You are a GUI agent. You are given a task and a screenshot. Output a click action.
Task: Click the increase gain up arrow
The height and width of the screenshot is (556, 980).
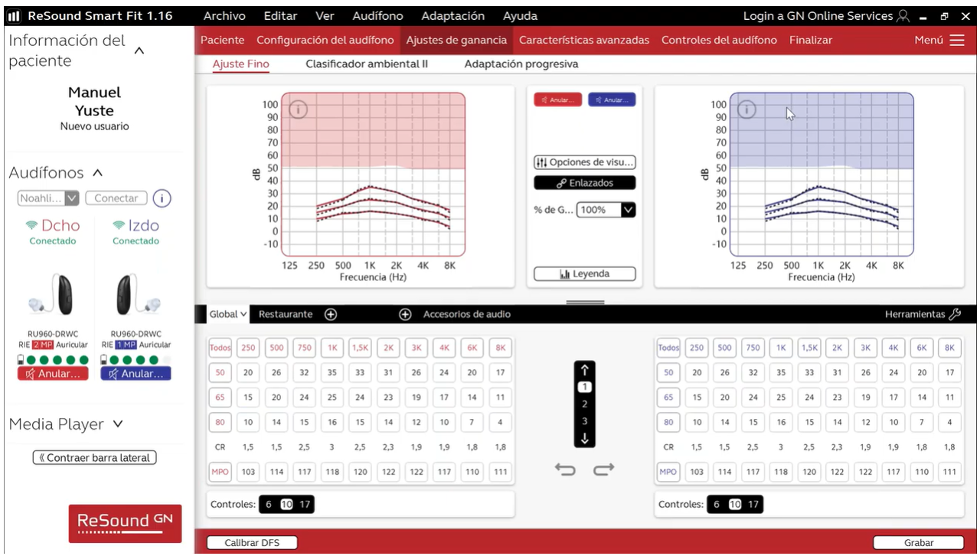coord(584,371)
